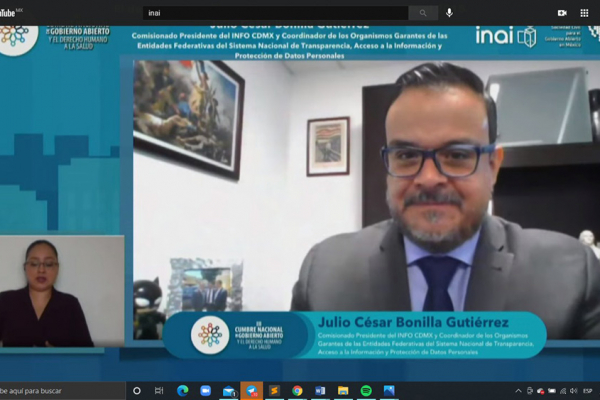Click the ESP input language indicator
Image resolution: width=600 pixels, height=400 pixels.
tap(587, 391)
